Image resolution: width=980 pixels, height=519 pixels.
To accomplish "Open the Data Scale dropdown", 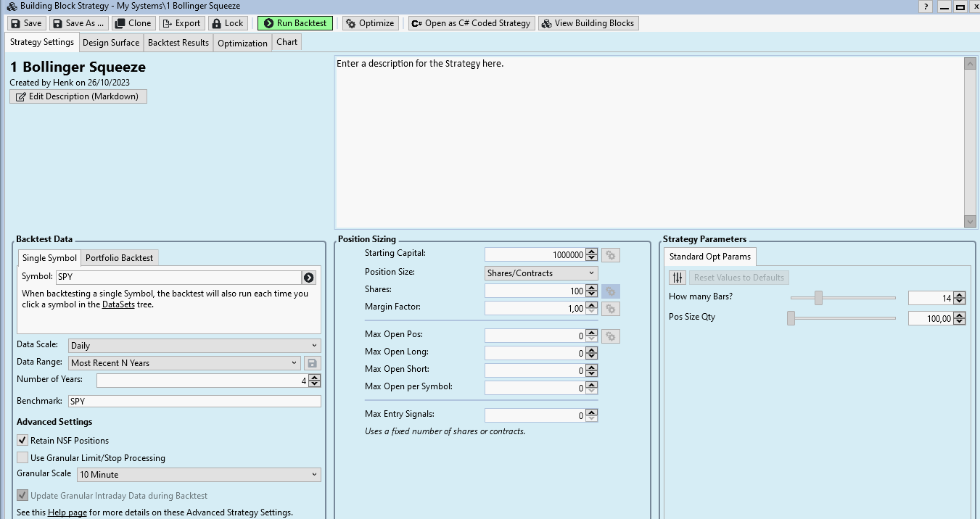I will pos(194,346).
